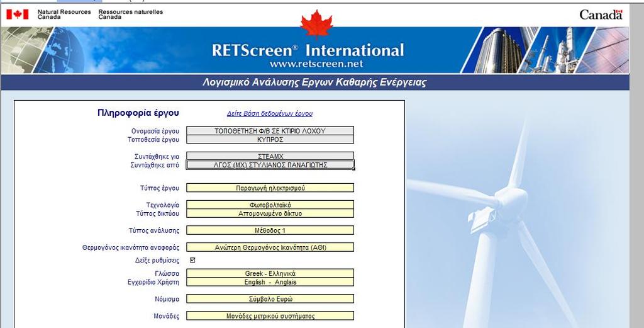Click the RETScreen International title

pyautogui.click(x=308, y=50)
